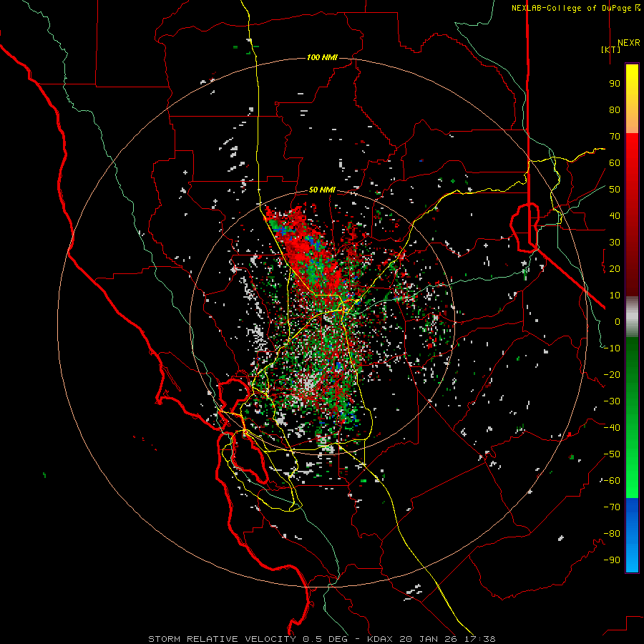Click the positive 40 scale label
Screen dimensions: 644x644
pos(615,216)
